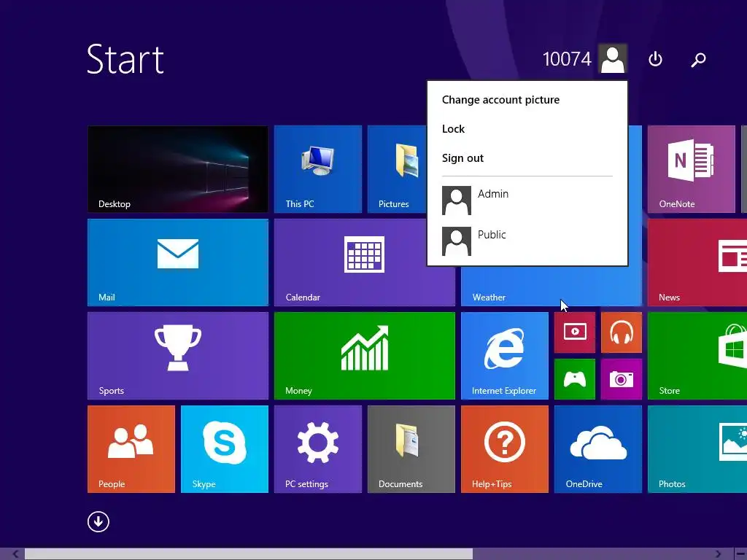Click the Power options button

[656, 59]
